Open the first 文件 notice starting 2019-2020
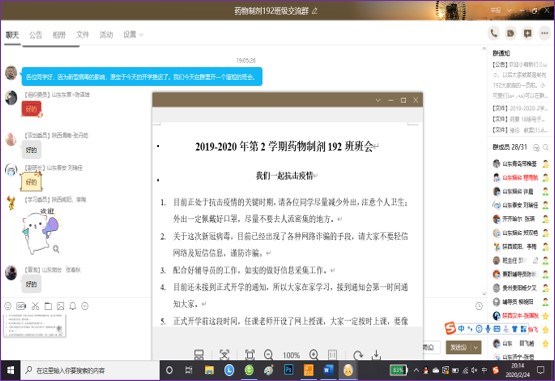The image size is (555, 381). pyautogui.click(x=520, y=108)
